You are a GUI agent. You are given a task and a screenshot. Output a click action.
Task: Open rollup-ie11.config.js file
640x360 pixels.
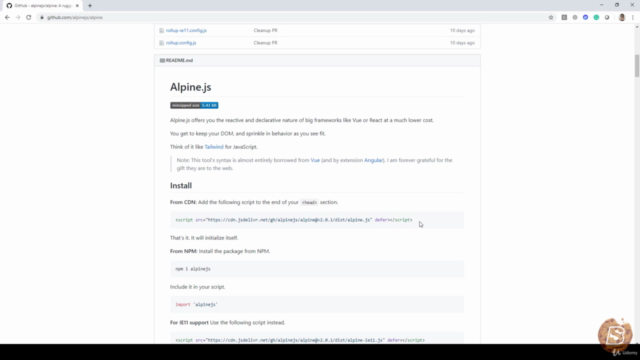pos(186,31)
